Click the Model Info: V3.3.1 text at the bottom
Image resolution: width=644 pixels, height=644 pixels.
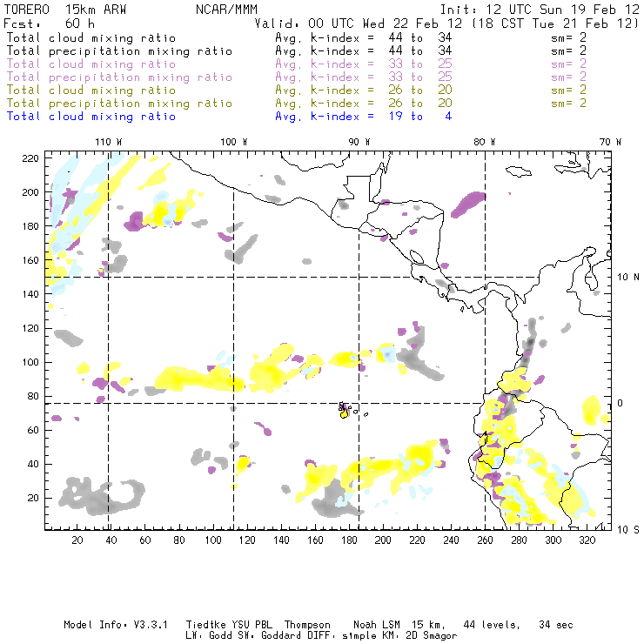tap(106, 625)
